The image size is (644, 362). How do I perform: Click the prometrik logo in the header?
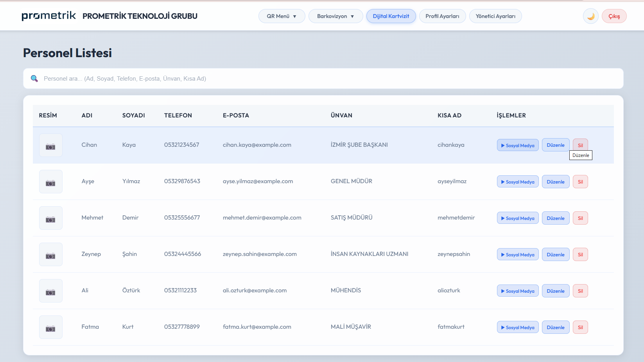(x=49, y=16)
